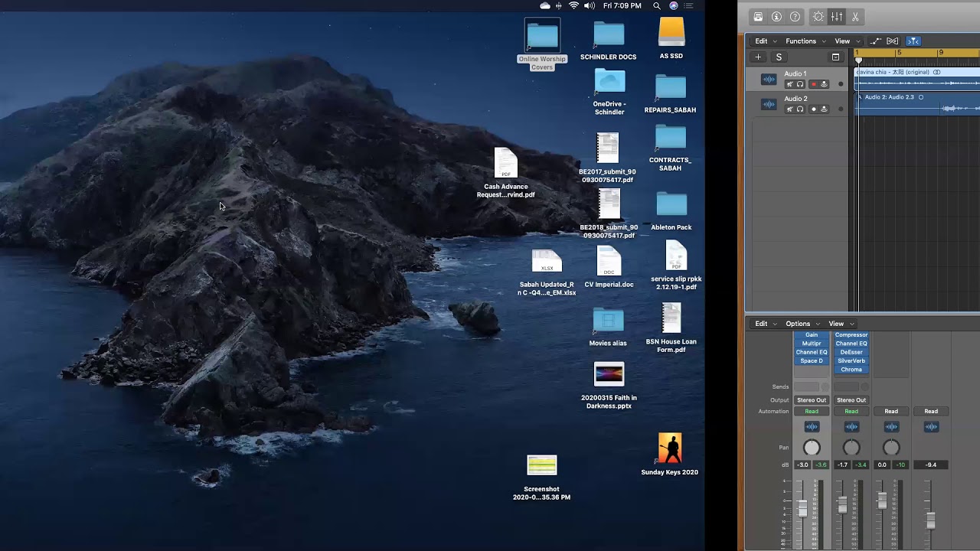Toggle the automation curve icon
The width and height of the screenshot is (980, 551).
click(875, 41)
